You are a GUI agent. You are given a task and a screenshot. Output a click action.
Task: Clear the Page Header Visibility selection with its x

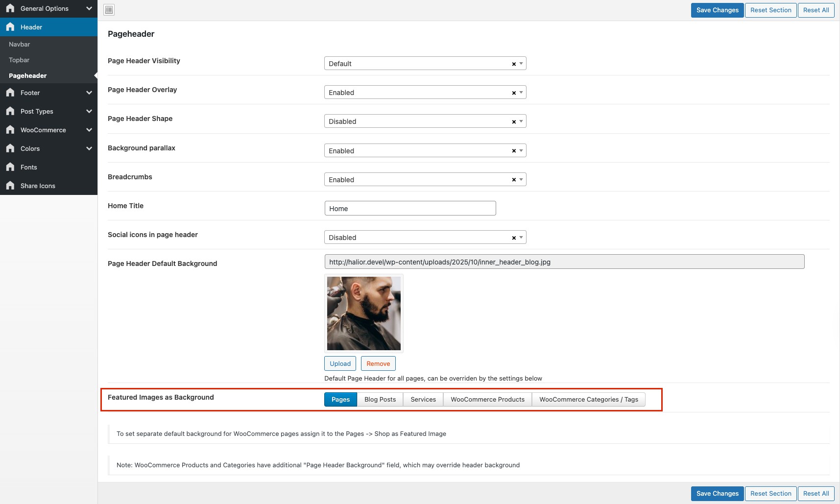(x=514, y=64)
